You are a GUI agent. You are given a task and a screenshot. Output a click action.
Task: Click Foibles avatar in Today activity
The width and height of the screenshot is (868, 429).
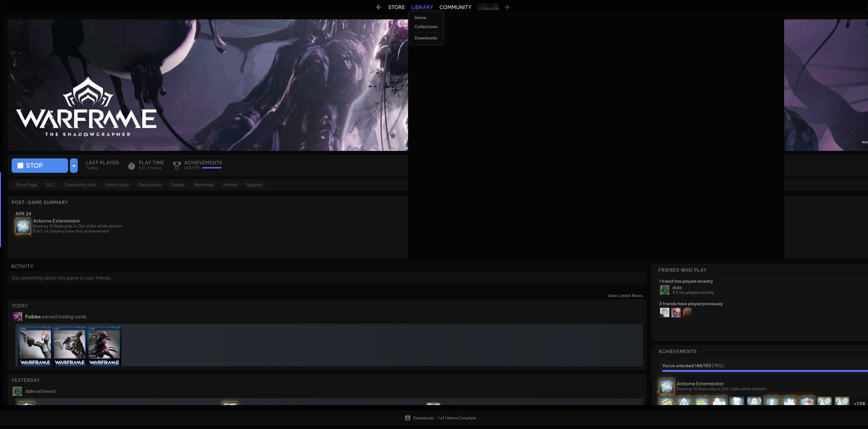pyautogui.click(x=17, y=317)
